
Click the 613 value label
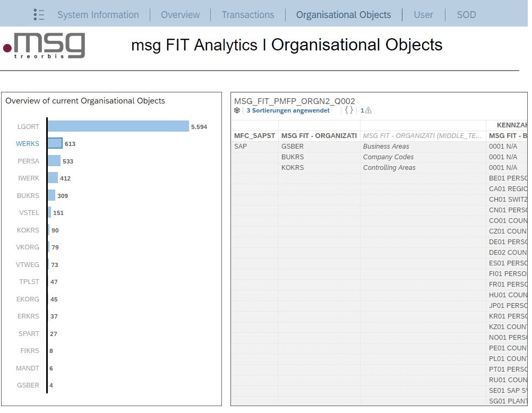point(70,143)
